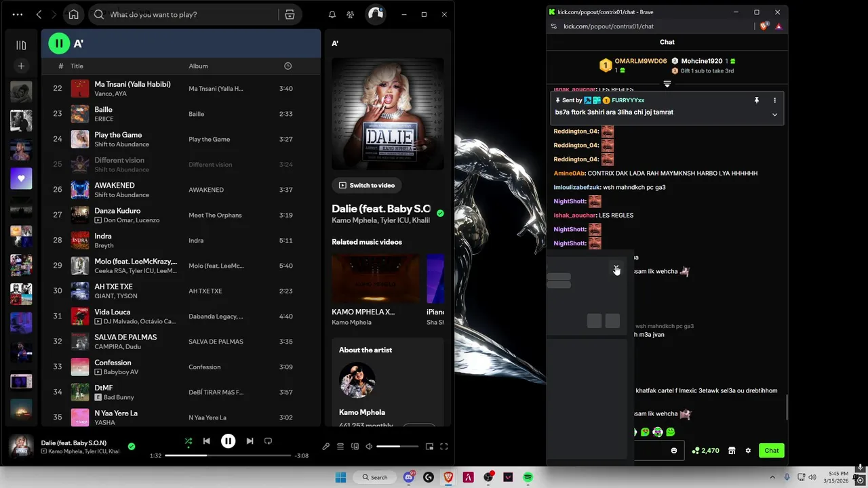
Task: Toggle saved checkmark beside Dalie in player bar
Action: pos(132,446)
